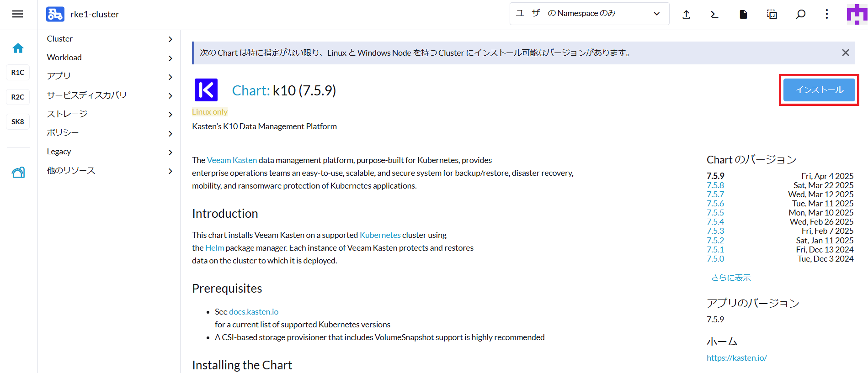Click the current version 7.5.9 entry
The width and height of the screenshot is (868, 373).
click(715, 176)
